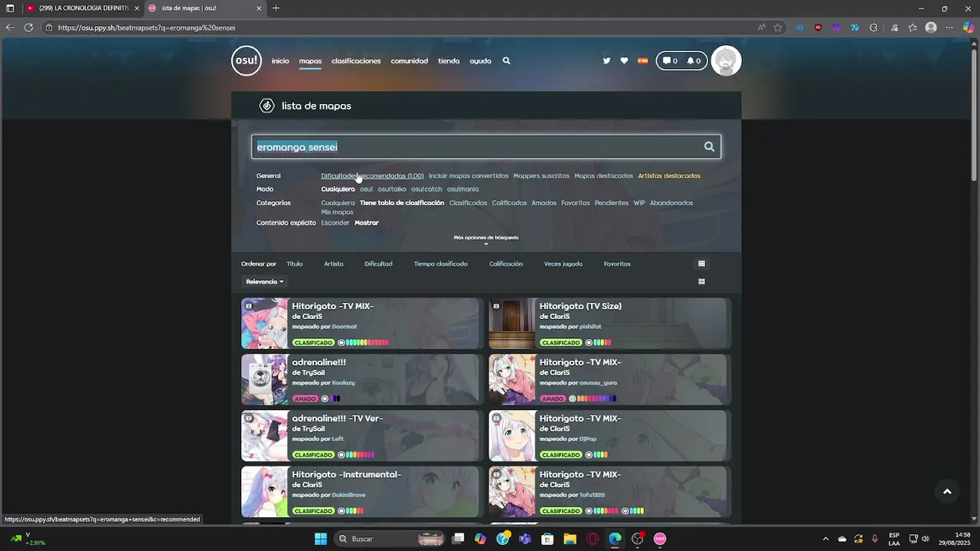
Task: Open uBlock Origin extension icon
Action: coord(818,28)
